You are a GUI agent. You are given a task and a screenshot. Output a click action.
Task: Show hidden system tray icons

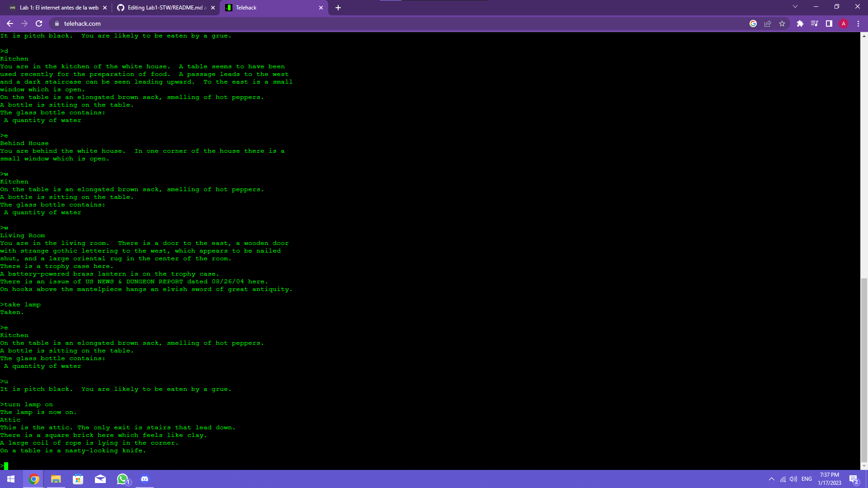(772, 479)
